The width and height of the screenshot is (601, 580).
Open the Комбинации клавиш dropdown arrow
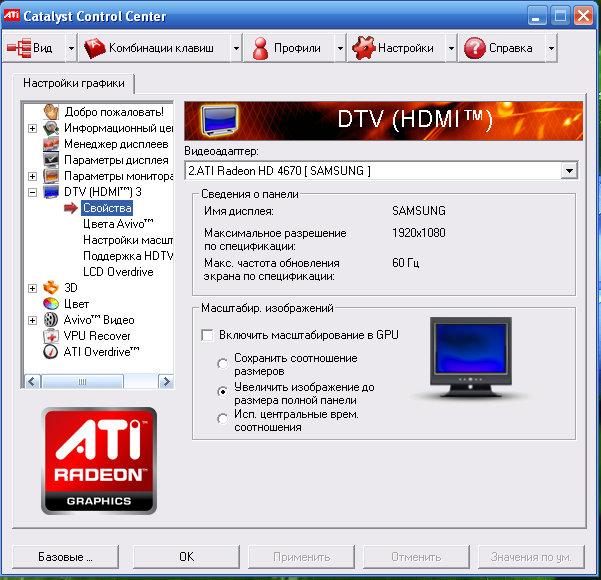point(236,48)
